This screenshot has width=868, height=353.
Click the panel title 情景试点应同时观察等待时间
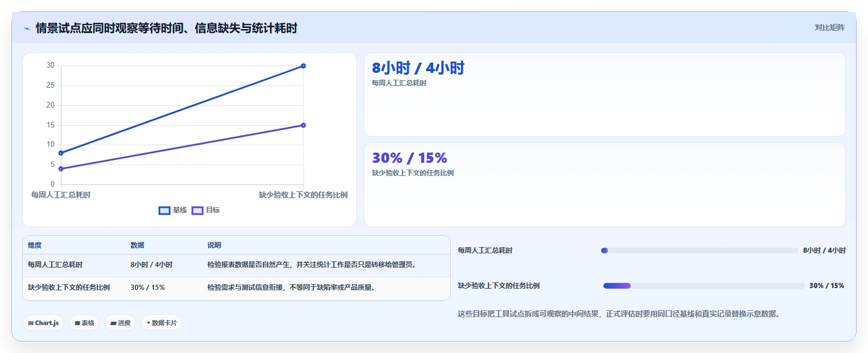[166, 28]
